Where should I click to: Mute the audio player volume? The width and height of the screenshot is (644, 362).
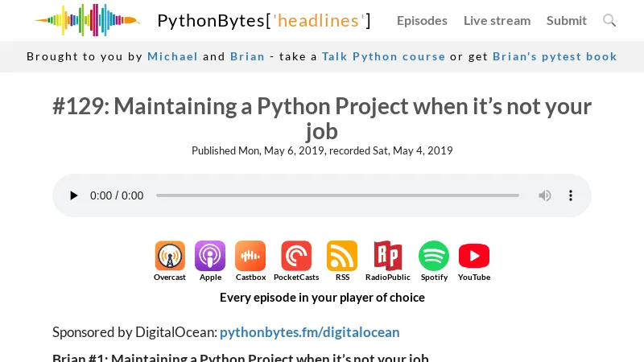[545, 195]
